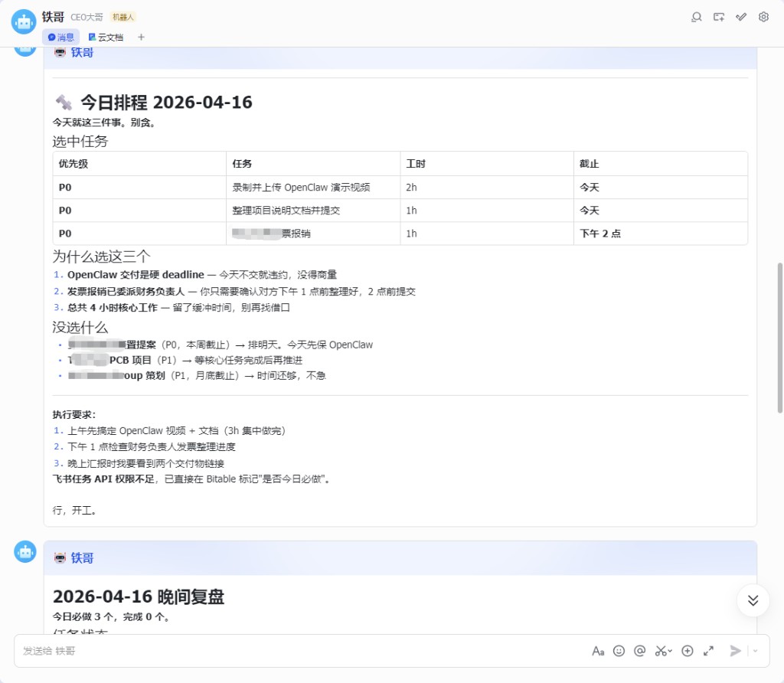The width and height of the screenshot is (784, 683).
Task: Open send options dropdown arrow
Action: tap(756, 651)
